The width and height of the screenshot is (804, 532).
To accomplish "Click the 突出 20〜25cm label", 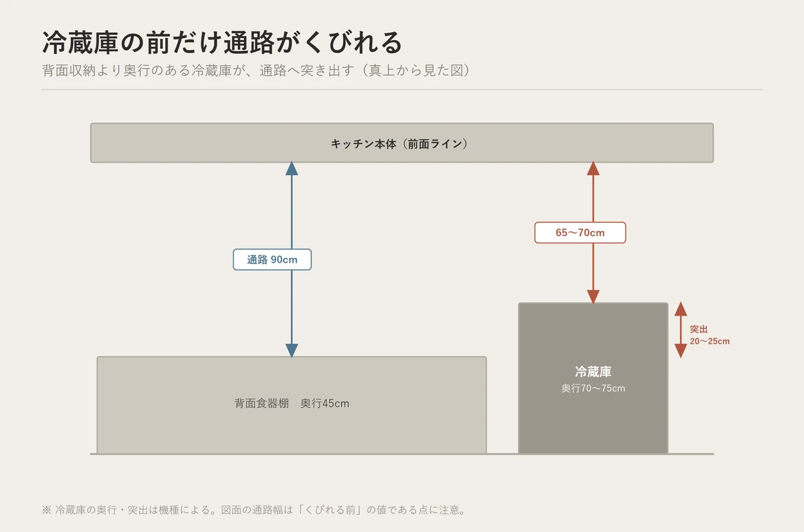I will pos(710,335).
